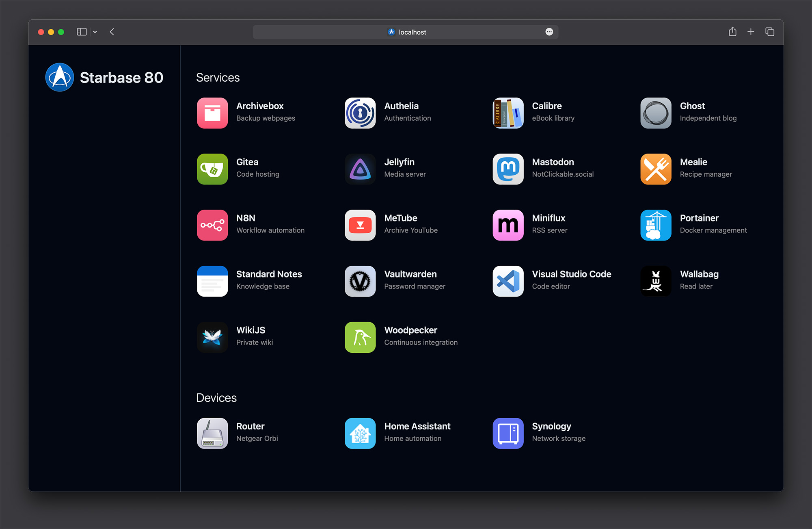Click the Jellyfin media server icon
The width and height of the screenshot is (812, 529).
coord(360,169)
